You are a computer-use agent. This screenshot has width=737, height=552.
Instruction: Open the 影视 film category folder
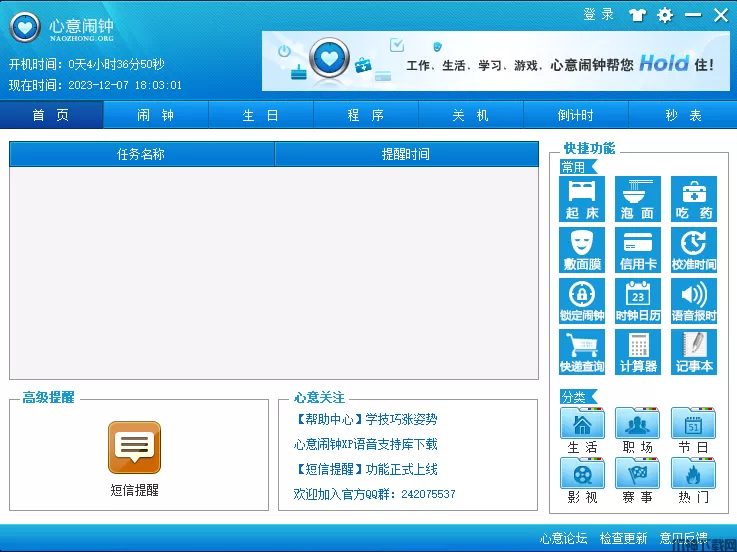coord(582,481)
